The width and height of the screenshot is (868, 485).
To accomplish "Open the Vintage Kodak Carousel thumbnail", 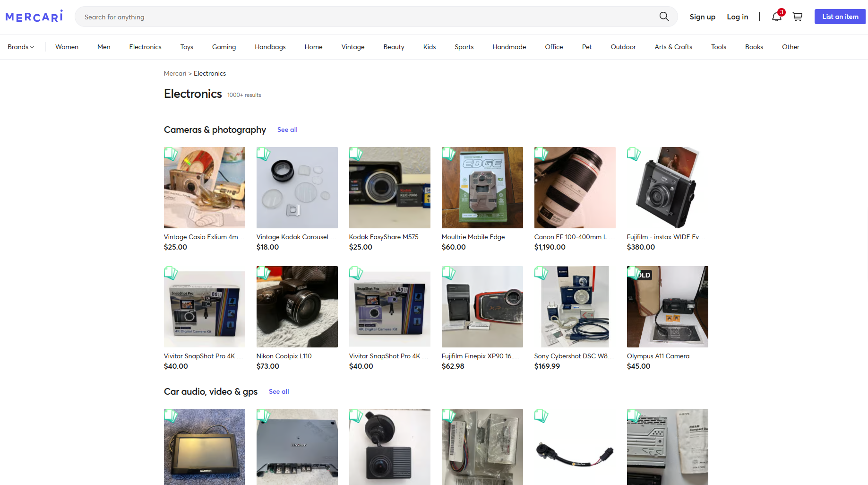I will click(297, 188).
